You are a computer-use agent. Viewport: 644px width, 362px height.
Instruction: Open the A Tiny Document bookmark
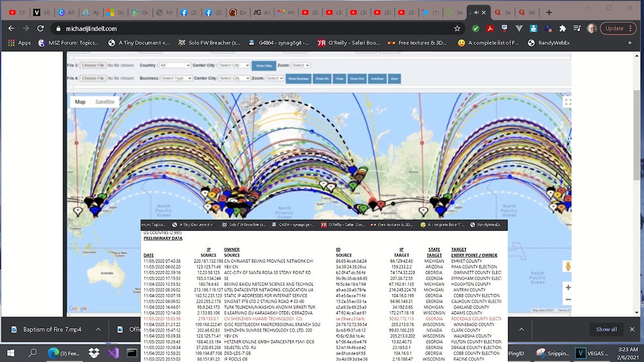click(x=139, y=43)
